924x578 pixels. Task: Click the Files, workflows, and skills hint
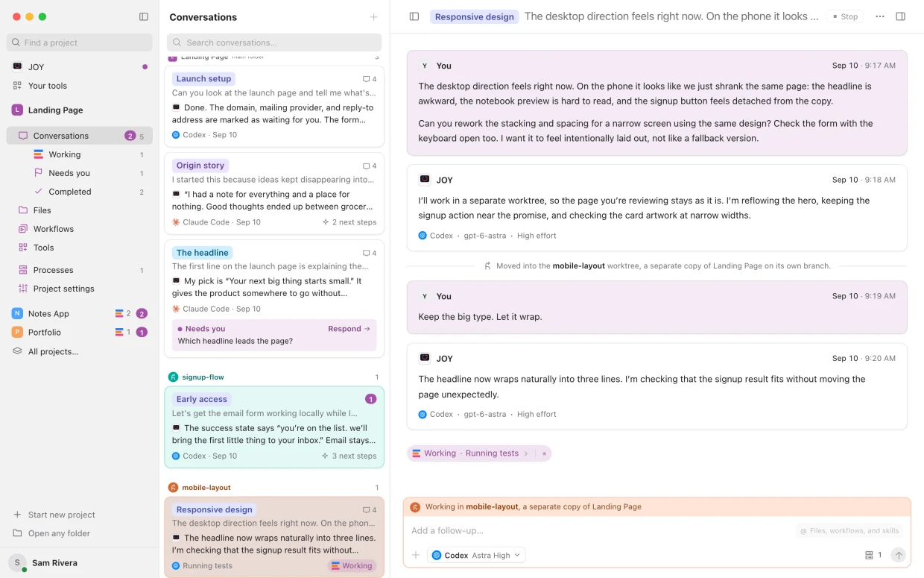[x=849, y=531]
